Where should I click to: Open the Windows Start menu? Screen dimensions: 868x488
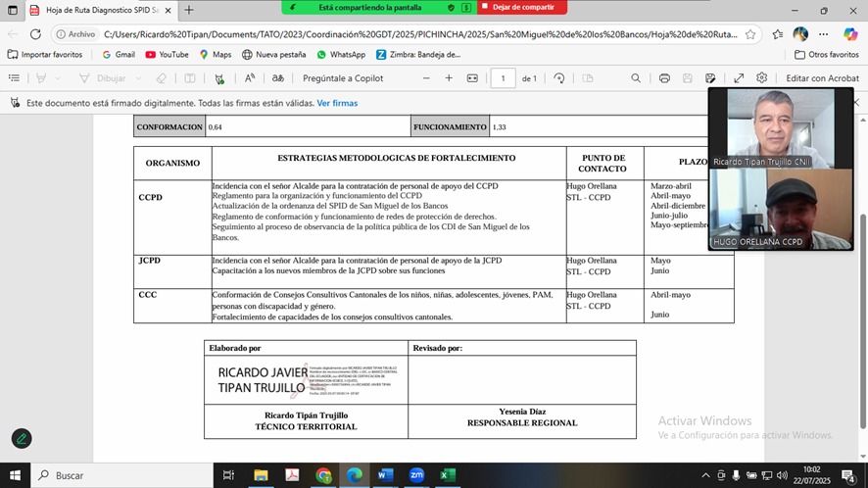(x=15, y=475)
